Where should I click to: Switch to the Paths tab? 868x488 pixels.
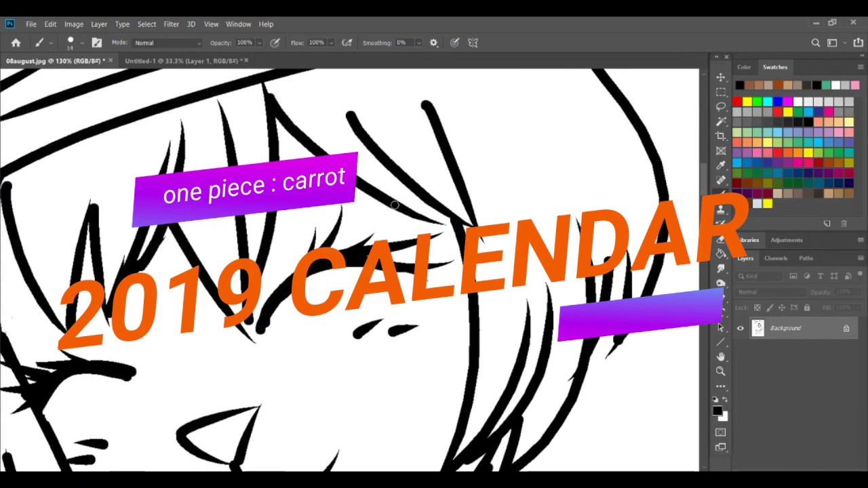806,258
